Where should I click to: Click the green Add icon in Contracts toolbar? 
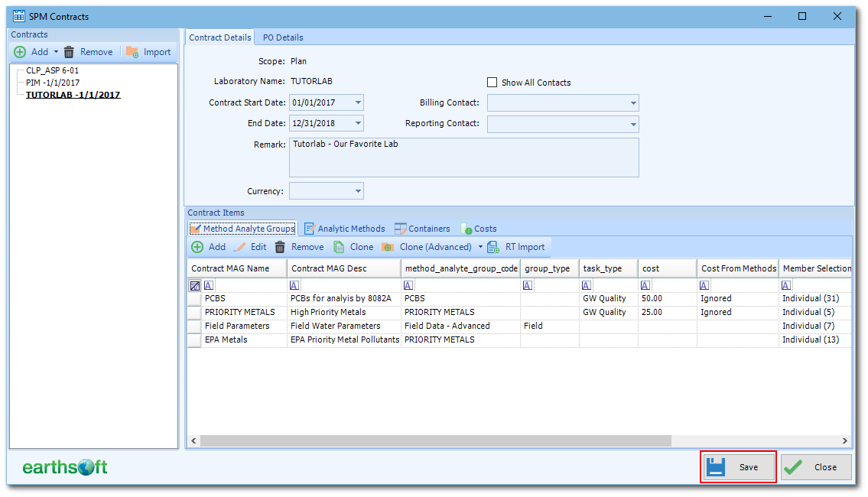tap(20, 52)
